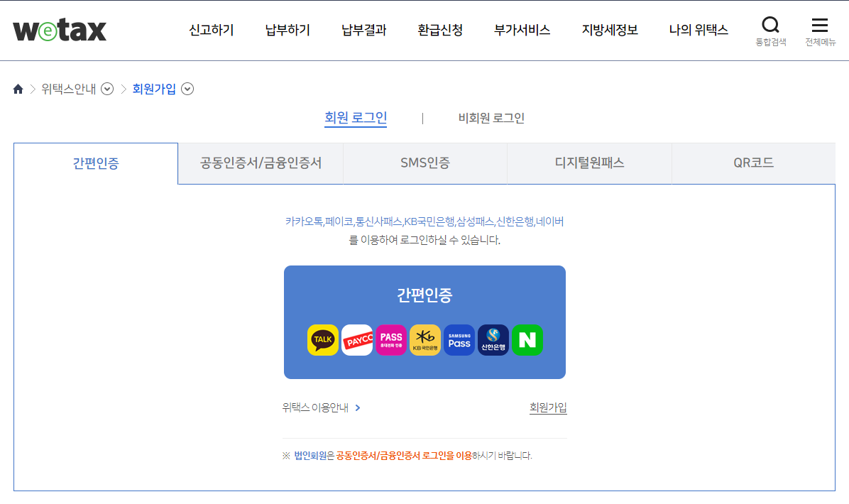Expand 위택스안내 breadcrumb dropdown
849x504 pixels.
tap(107, 89)
